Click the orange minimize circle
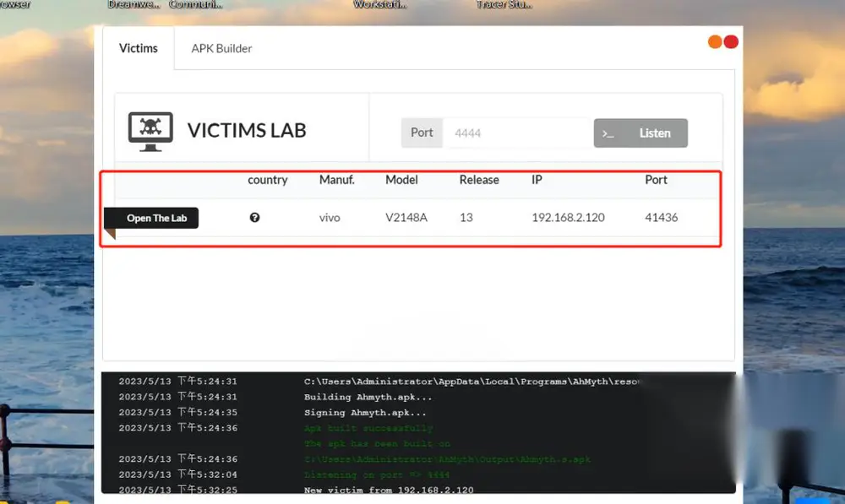 click(x=715, y=42)
